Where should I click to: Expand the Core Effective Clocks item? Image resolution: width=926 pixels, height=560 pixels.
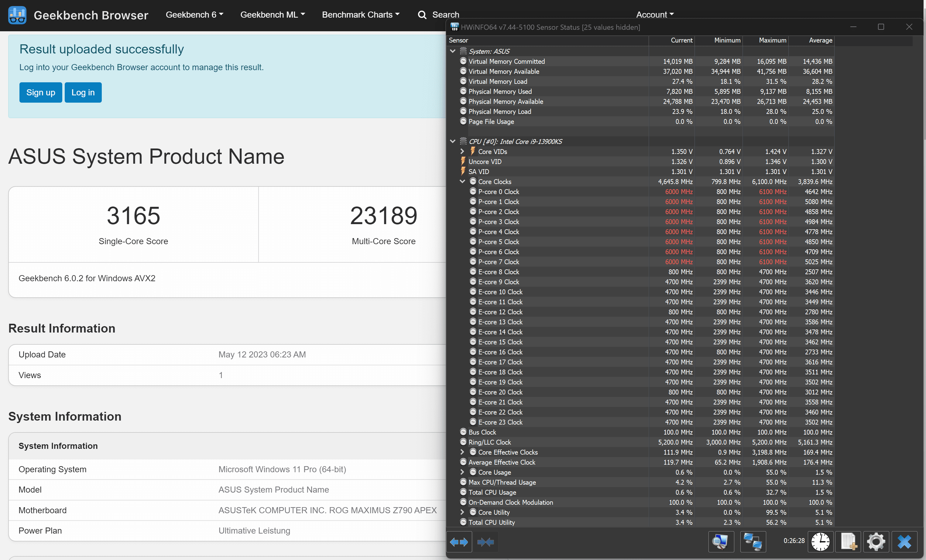(462, 452)
